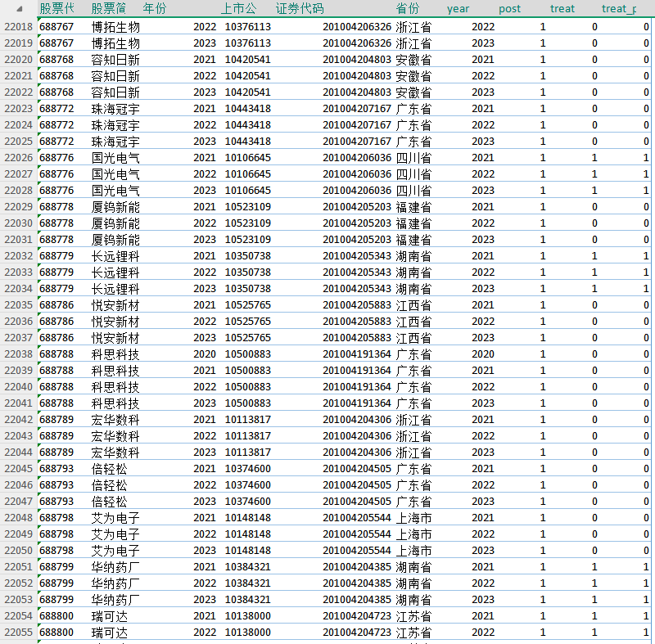Select the 上市公 column header
This screenshot has height=644, width=655.
(x=238, y=9)
